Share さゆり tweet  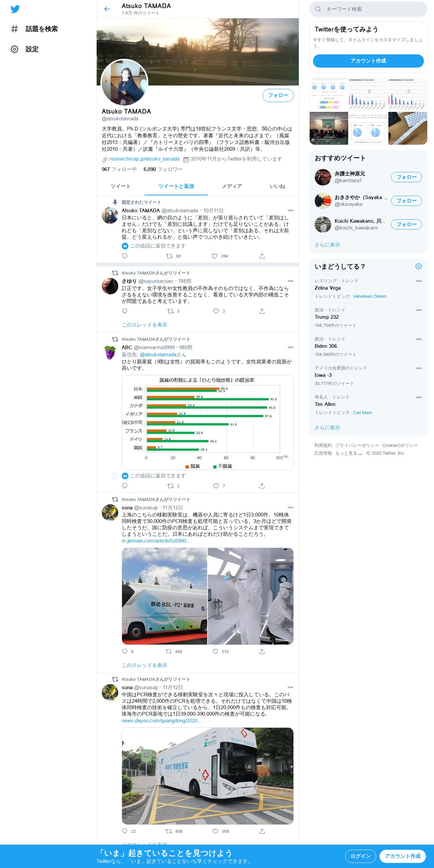coord(262,311)
